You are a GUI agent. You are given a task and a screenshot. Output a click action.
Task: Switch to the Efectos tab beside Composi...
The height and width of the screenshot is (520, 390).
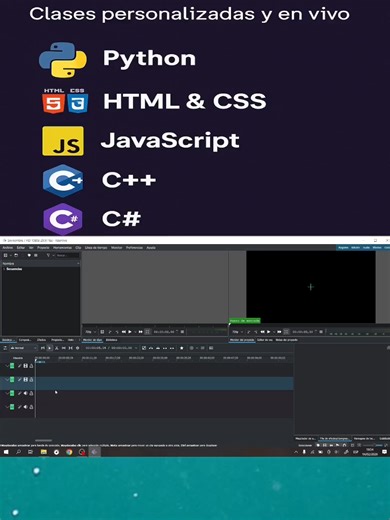point(41,340)
